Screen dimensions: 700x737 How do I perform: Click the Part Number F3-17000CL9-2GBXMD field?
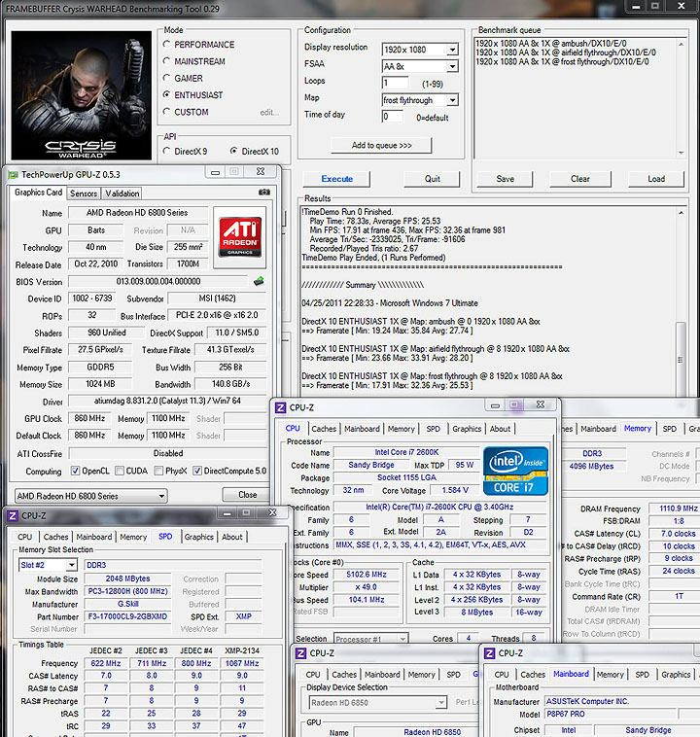click(x=127, y=616)
